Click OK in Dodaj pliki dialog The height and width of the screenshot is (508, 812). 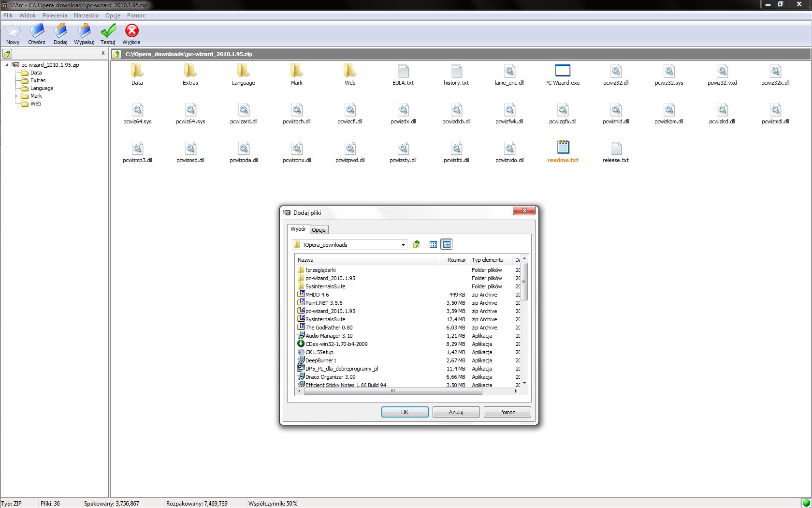pyautogui.click(x=405, y=412)
